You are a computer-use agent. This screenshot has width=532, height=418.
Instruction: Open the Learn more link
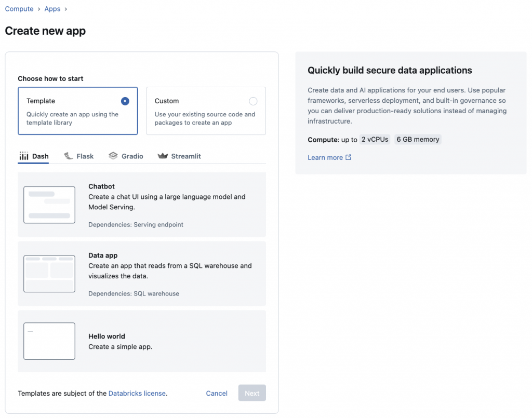(325, 157)
